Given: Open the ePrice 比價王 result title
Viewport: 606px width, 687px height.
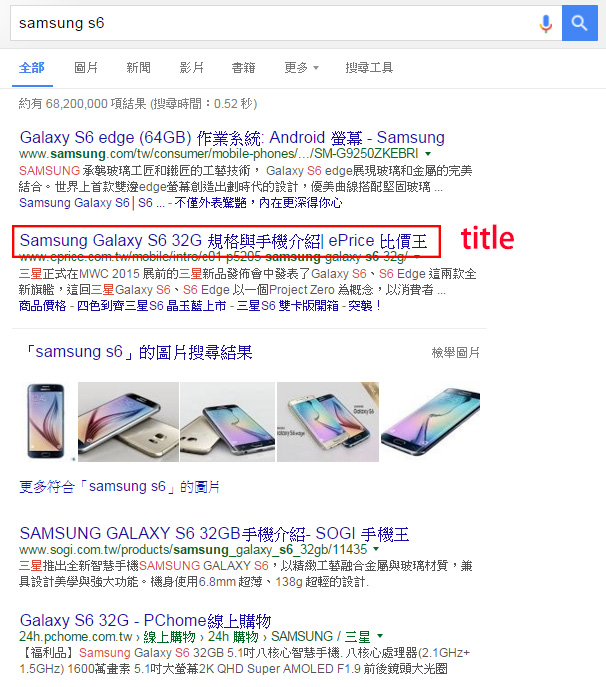Looking at the screenshot, I should click(223, 241).
